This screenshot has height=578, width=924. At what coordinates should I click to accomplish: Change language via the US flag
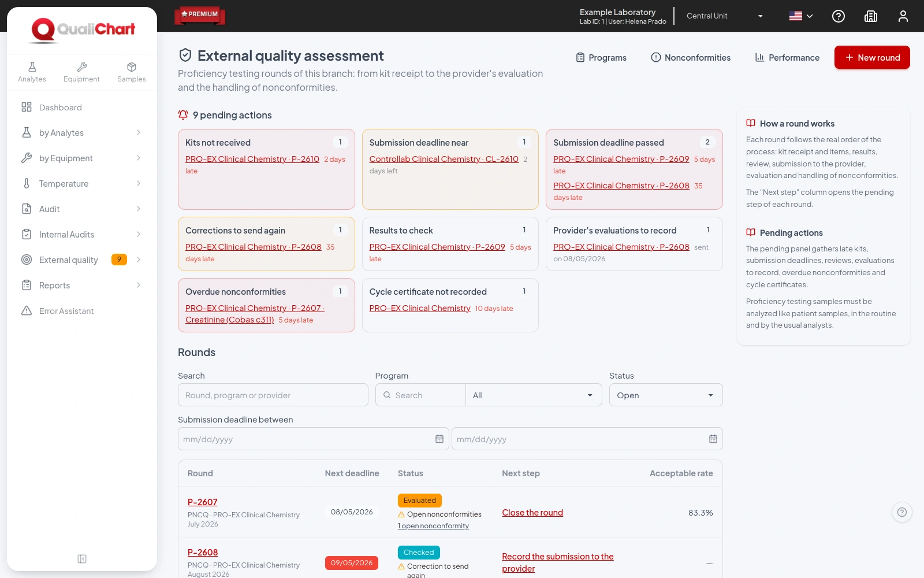tap(801, 16)
